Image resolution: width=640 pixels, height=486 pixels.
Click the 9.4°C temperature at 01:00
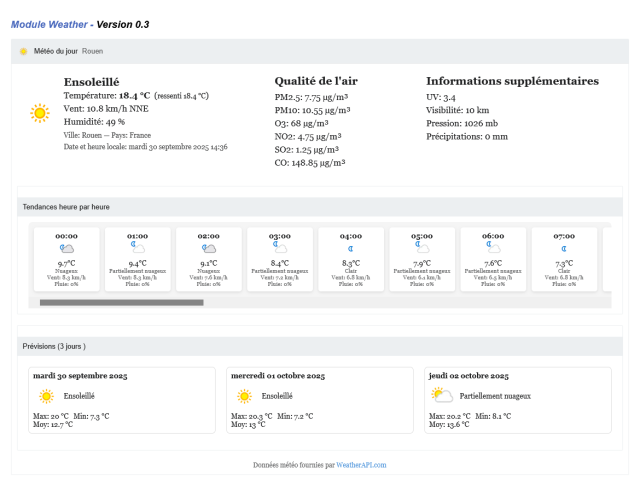(x=138, y=264)
